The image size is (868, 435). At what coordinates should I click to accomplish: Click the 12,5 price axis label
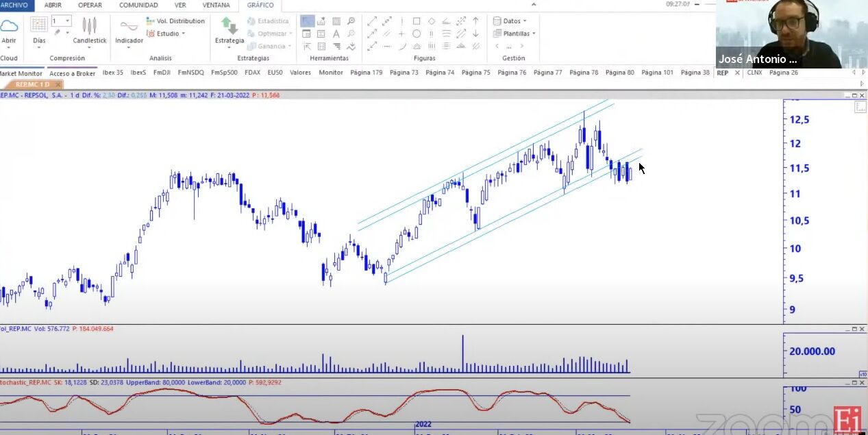click(x=800, y=120)
